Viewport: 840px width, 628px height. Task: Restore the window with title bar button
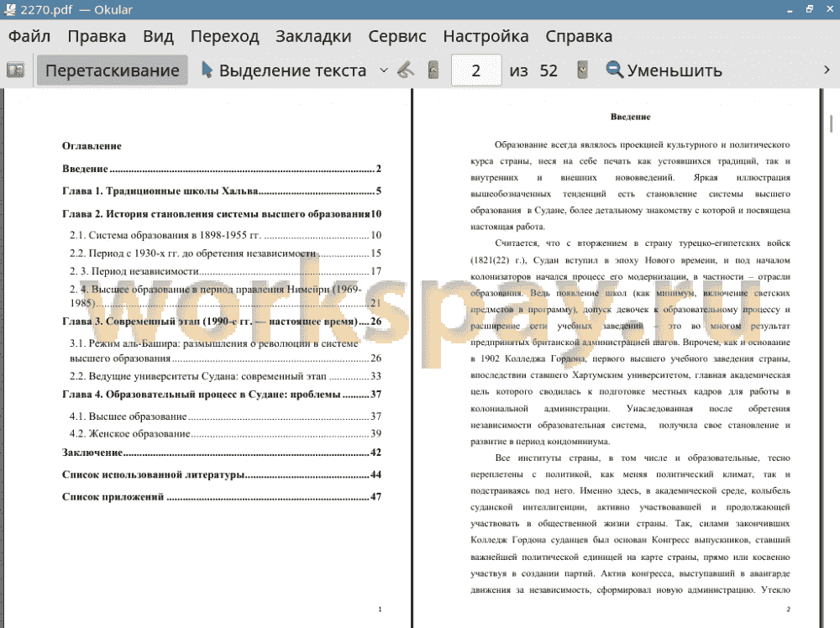coord(810,9)
